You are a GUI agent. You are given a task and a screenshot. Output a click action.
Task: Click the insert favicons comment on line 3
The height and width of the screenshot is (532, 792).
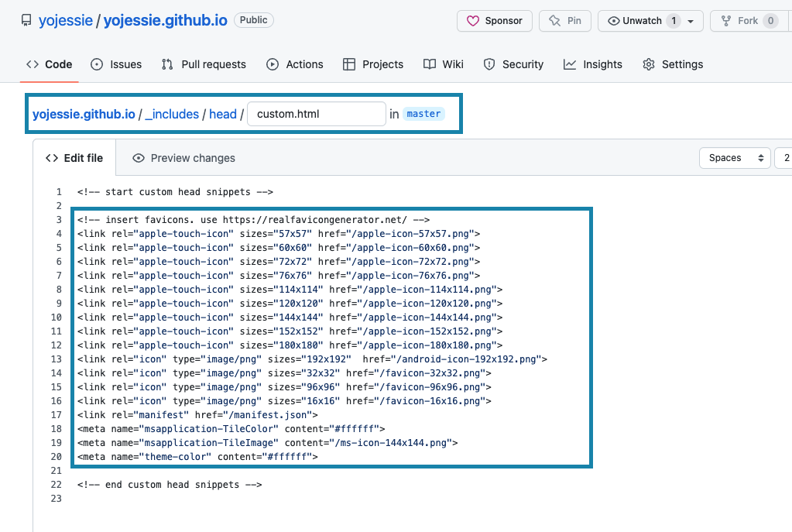click(x=254, y=220)
